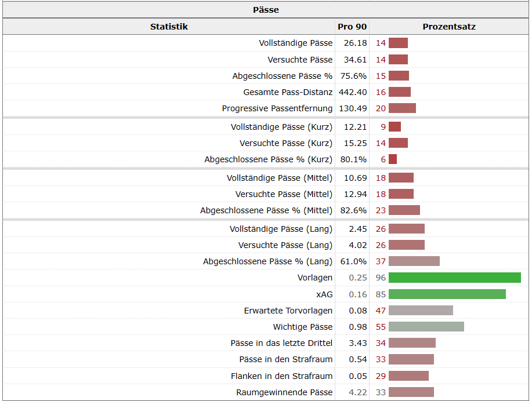Select the 0.54 Strafraum passes value

point(358,360)
